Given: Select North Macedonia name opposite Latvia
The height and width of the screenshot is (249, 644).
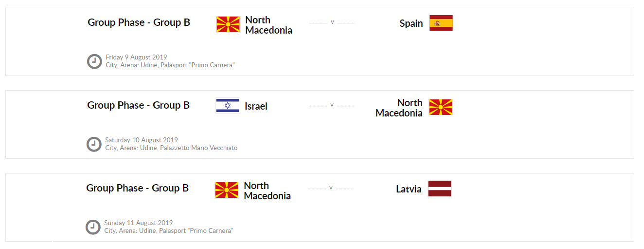Looking at the screenshot, I should (x=267, y=191).
